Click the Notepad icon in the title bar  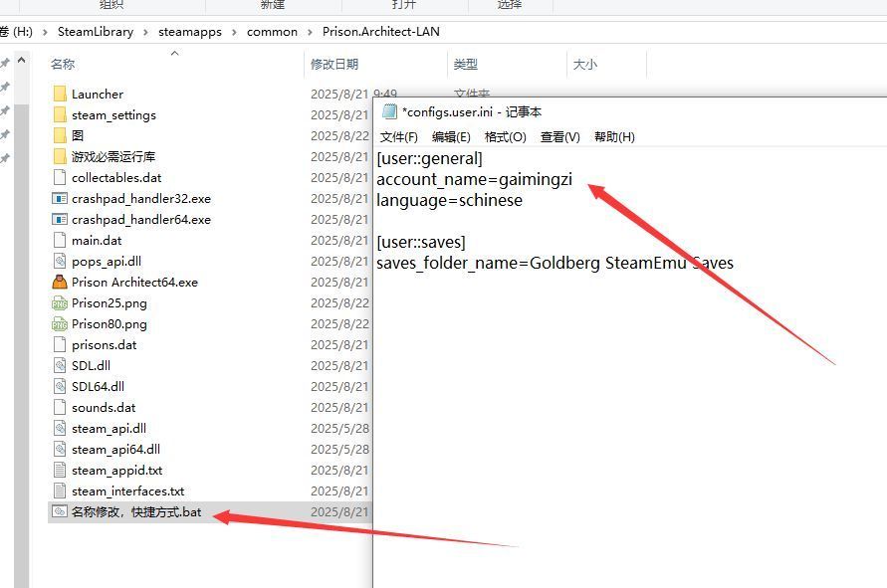point(389,111)
